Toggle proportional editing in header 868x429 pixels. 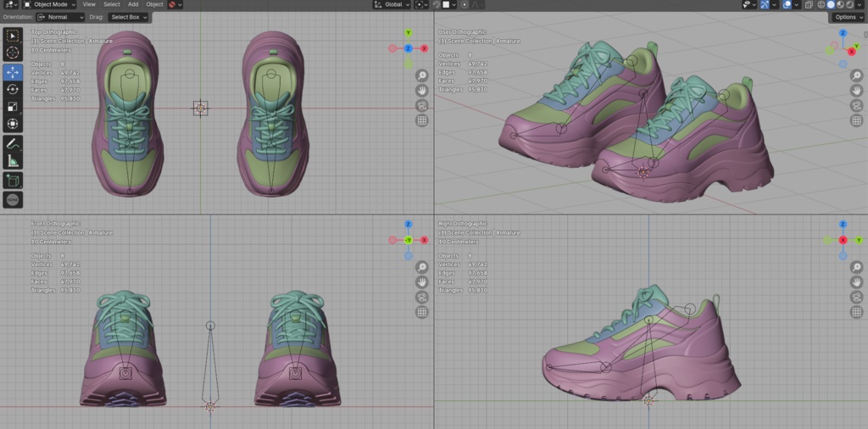pos(465,4)
